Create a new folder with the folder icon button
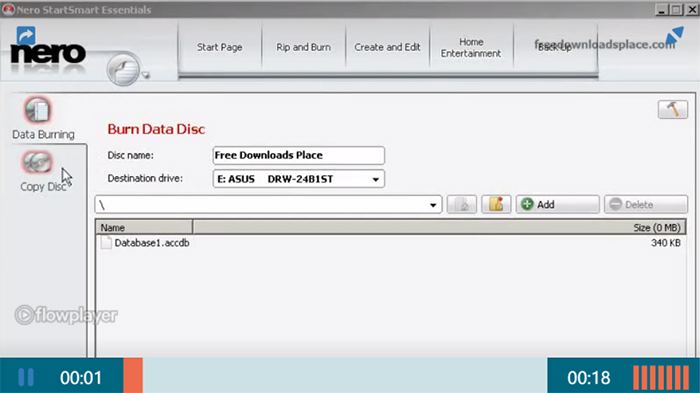This screenshot has width=700, height=393. (496, 205)
